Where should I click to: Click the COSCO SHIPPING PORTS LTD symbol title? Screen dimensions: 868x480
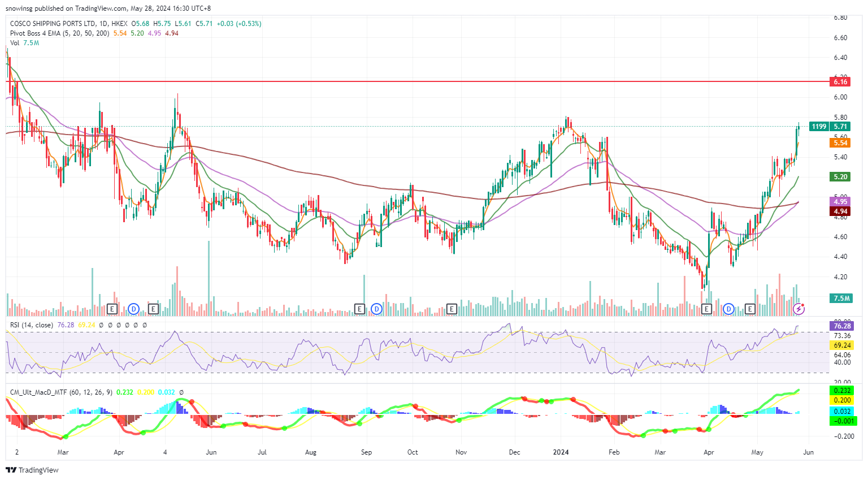pos(53,24)
